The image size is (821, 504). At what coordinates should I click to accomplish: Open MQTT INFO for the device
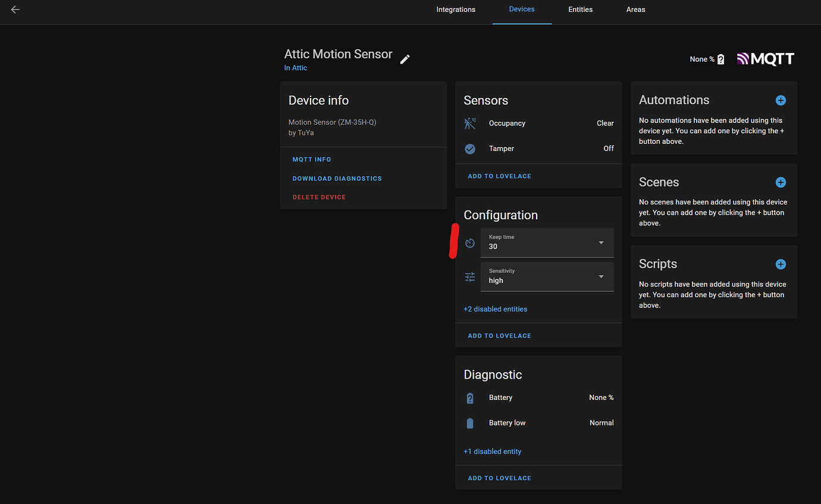pos(312,159)
